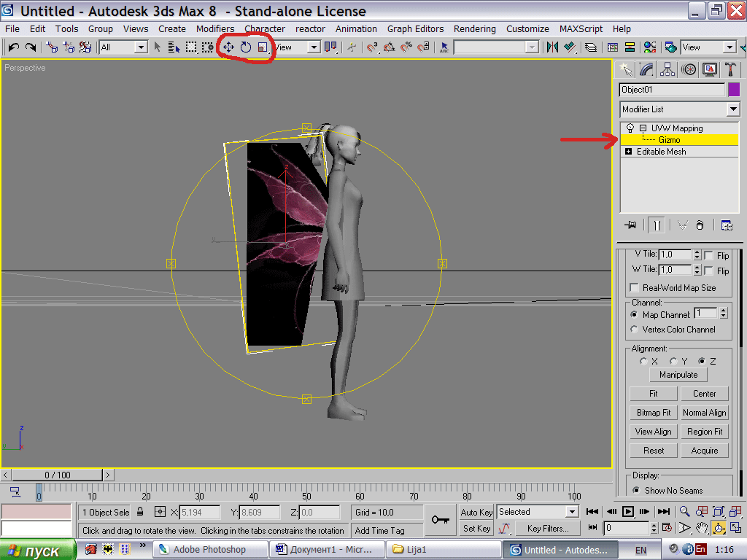Click the Manipulate button
Screen dimensions: 747x560
pos(678,375)
